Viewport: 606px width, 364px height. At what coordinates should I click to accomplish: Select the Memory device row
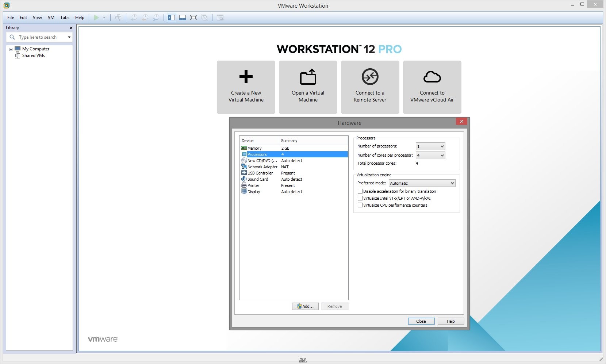[294, 148]
